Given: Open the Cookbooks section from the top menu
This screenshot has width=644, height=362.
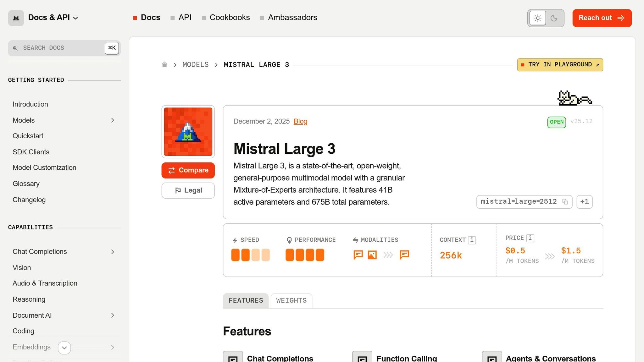Looking at the screenshot, I should pyautogui.click(x=230, y=17).
